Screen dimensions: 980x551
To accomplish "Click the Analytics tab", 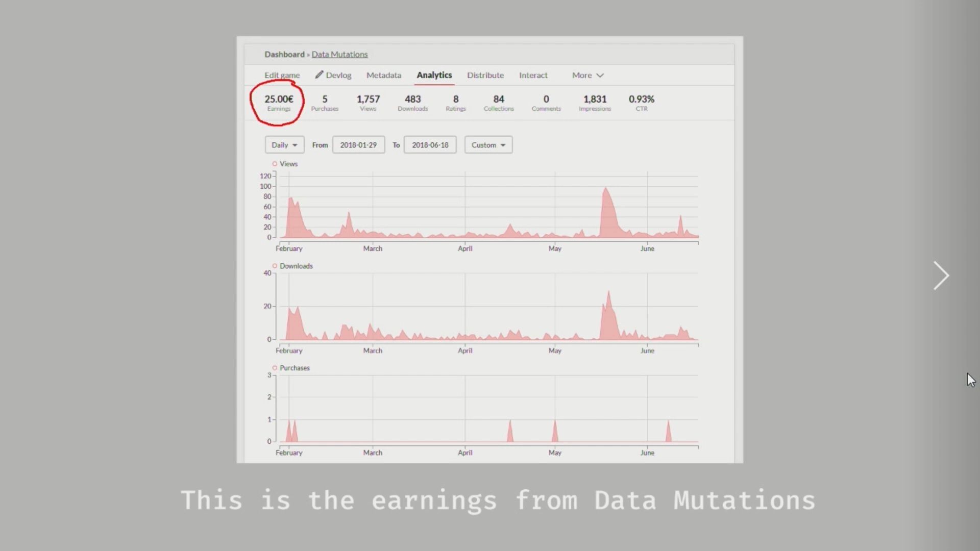I will coord(434,74).
